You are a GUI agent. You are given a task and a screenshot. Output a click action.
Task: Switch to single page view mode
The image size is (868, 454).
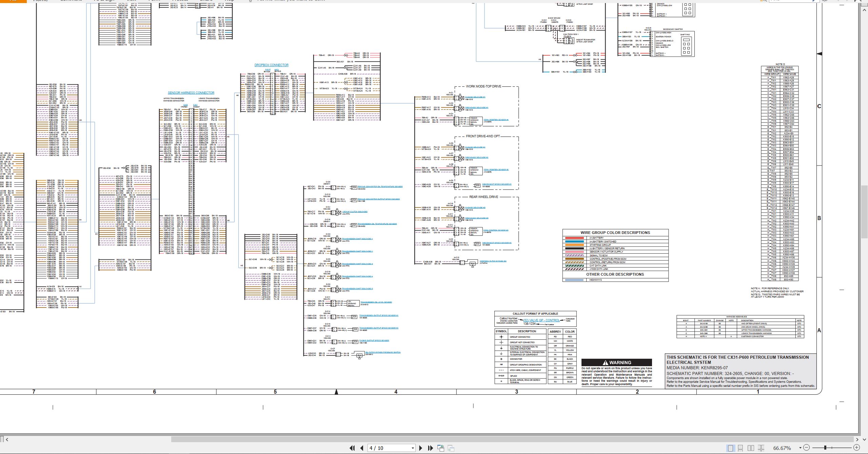tap(730, 448)
